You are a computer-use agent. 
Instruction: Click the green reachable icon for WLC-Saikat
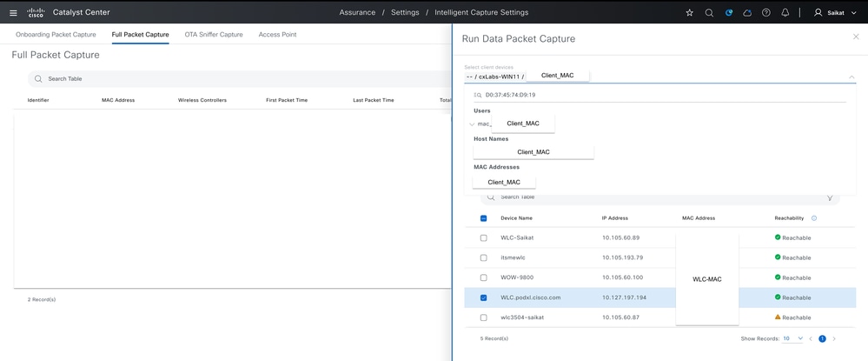coord(778,237)
